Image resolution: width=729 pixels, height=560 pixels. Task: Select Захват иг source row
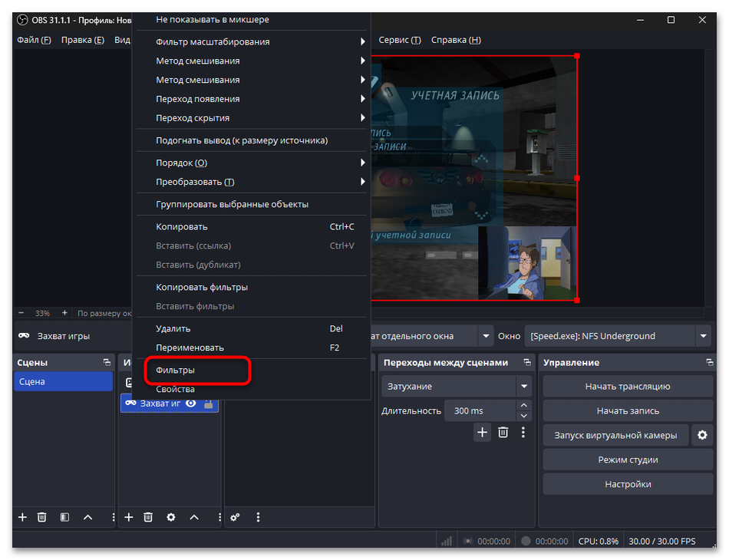170,404
